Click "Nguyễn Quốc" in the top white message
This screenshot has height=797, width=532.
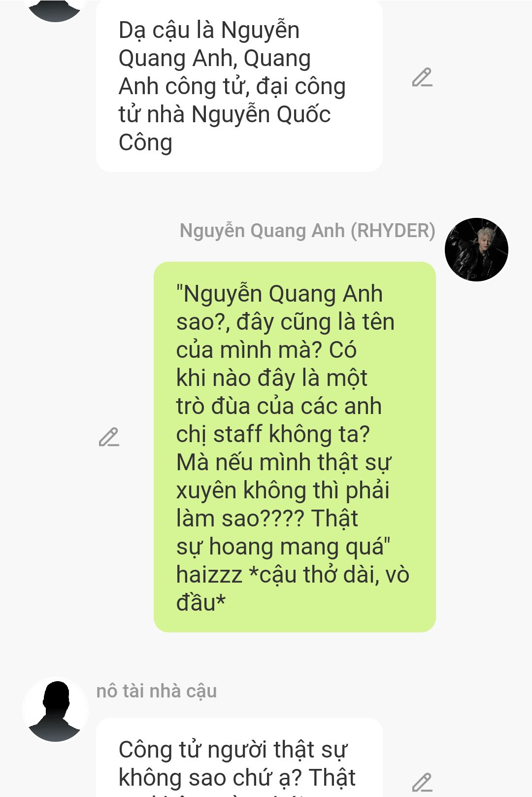[261, 114]
